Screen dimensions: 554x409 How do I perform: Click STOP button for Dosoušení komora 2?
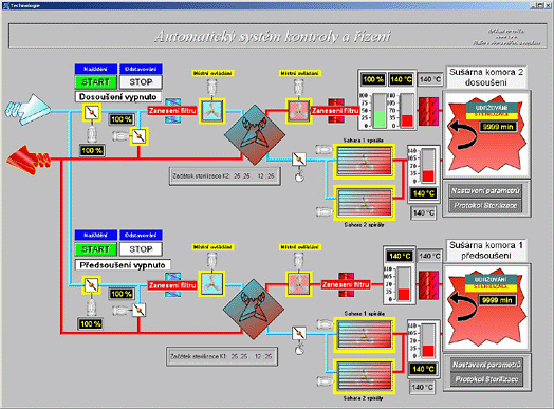[x=141, y=82]
